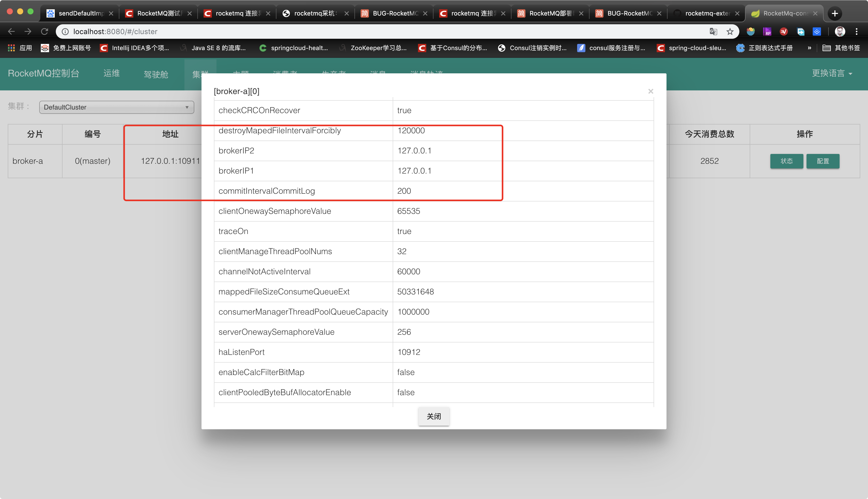
Task: Select the traceOn property row
Action: coord(434,231)
